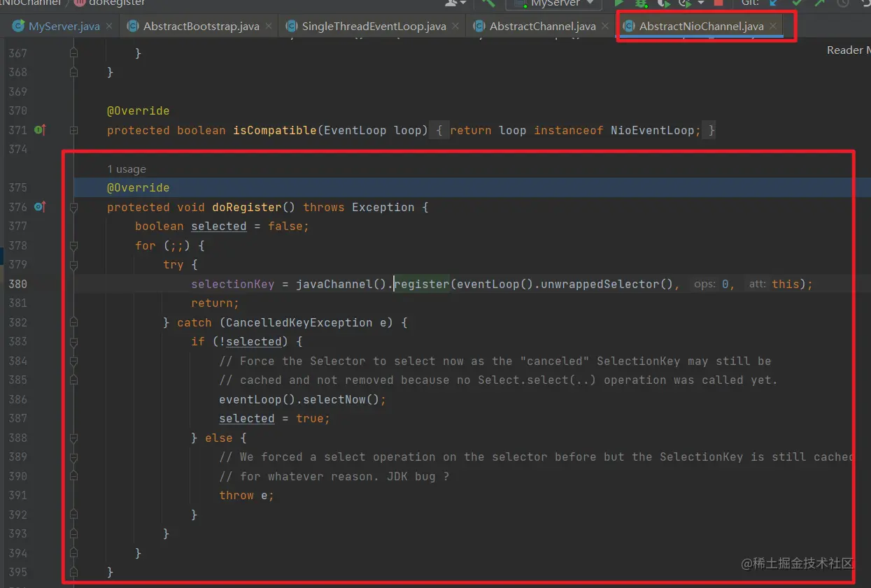Image resolution: width=871 pixels, height=588 pixels.
Task: Click 'CancelledKeyException' on line 382
Action: 299,322
